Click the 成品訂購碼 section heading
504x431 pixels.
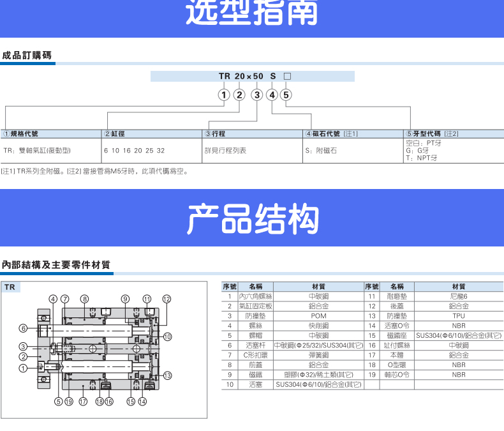click(27, 56)
